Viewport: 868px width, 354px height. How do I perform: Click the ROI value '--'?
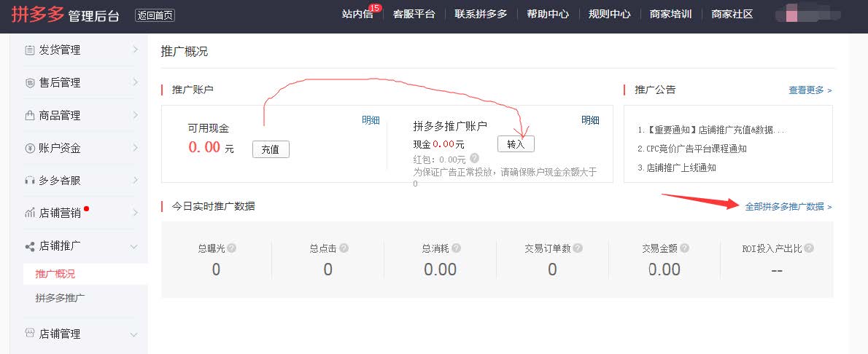click(x=777, y=270)
